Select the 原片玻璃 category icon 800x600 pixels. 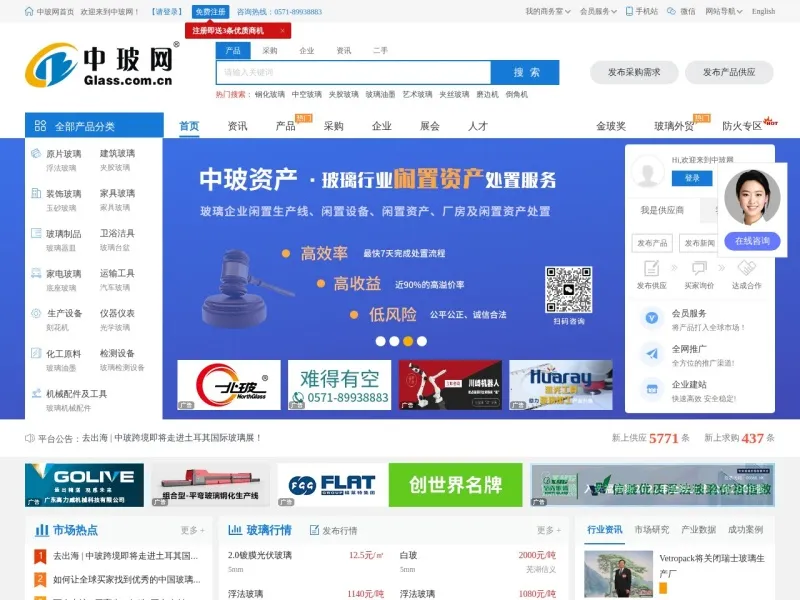click(36, 153)
